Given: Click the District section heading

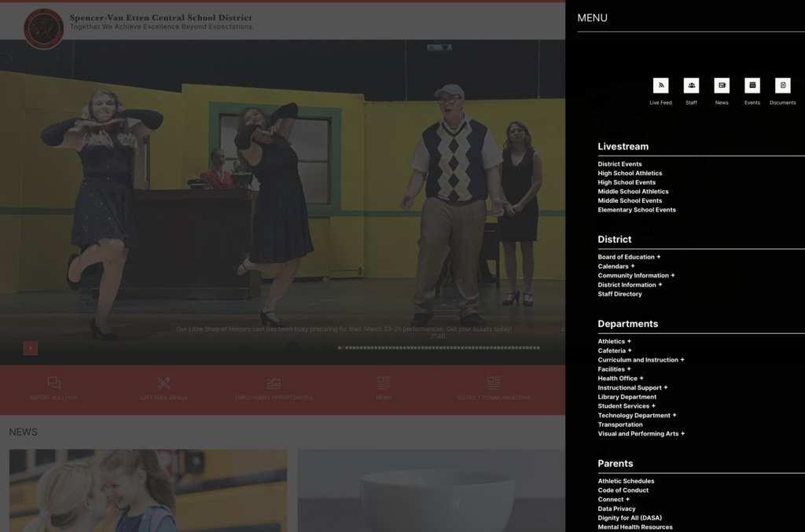Looking at the screenshot, I should coord(615,240).
